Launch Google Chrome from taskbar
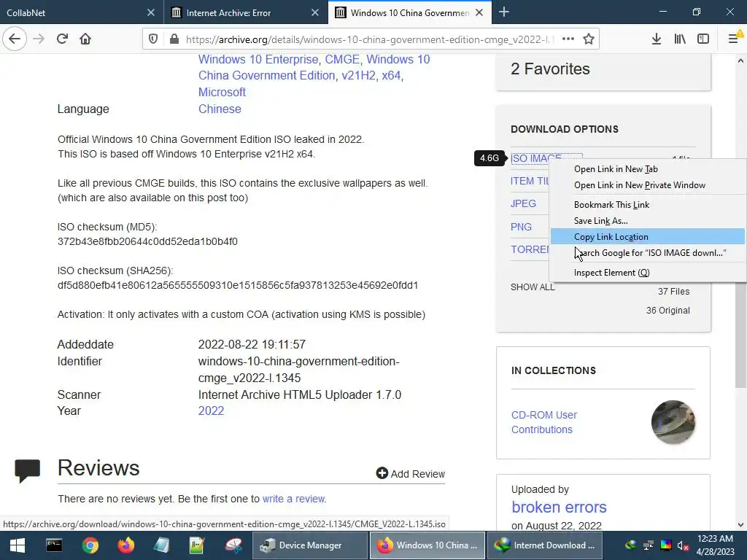The width and height of the screenshot is (747, 560). click(90, 545)
